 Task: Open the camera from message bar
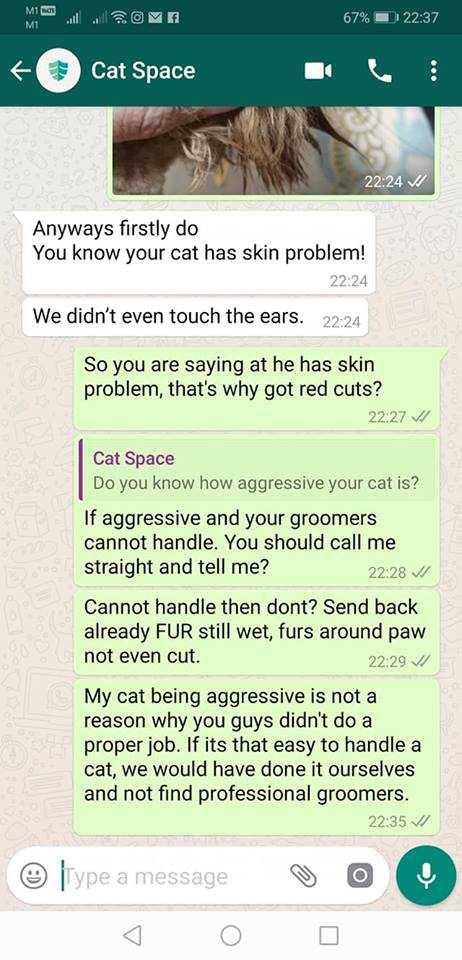point(360,876)
